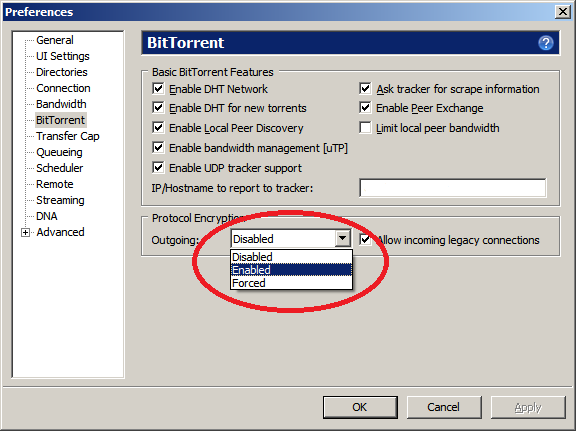Toggle Enable DHT Network checkbox
The height and width of the screenshot is (433, 576).
coord(158,89)
